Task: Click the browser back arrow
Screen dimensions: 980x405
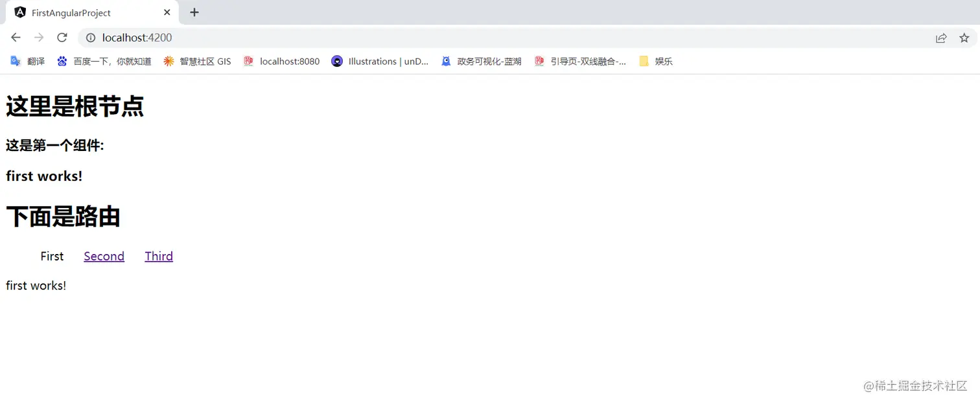Action: (16, 38)
